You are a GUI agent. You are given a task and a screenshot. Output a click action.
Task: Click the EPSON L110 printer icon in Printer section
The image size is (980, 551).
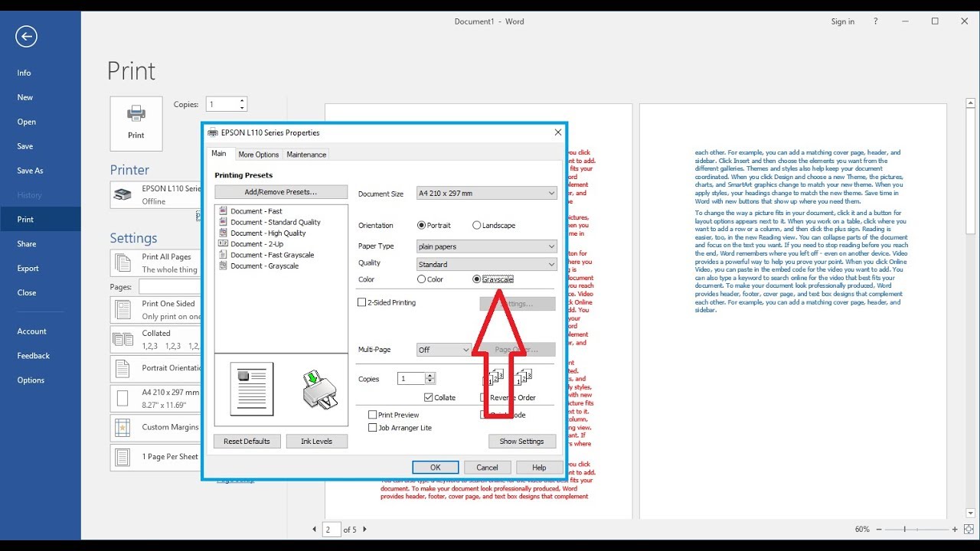(x=122, y=194)
